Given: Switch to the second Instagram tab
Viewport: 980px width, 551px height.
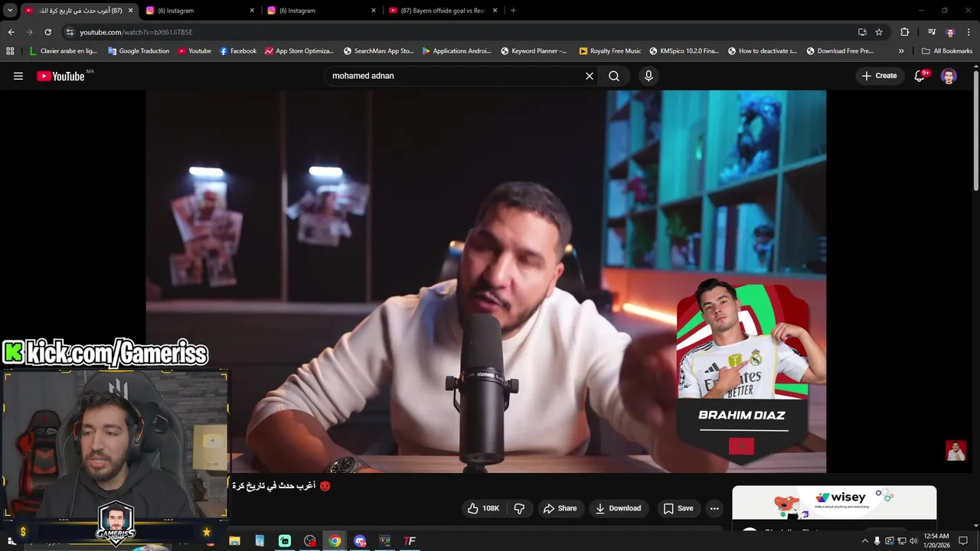Looking at the screenshot, I should click(x=322, y=11).
